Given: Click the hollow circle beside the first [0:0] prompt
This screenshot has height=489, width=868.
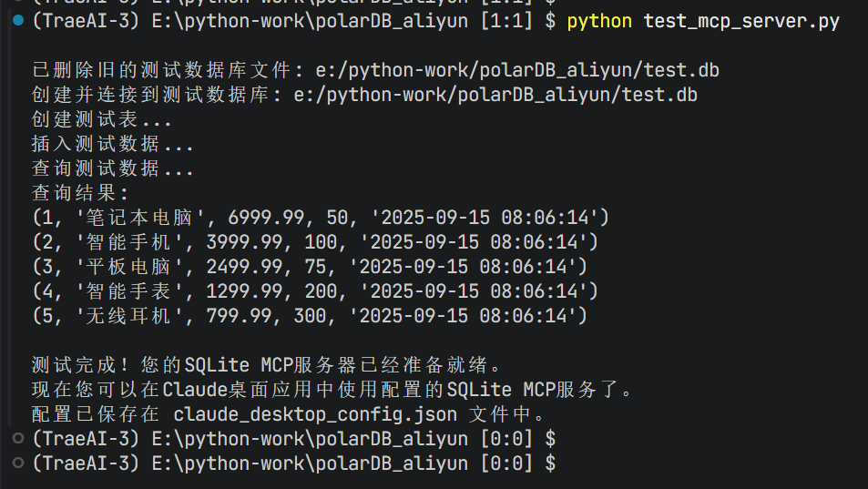Looking at the screenshot, I should click(20, 439).
